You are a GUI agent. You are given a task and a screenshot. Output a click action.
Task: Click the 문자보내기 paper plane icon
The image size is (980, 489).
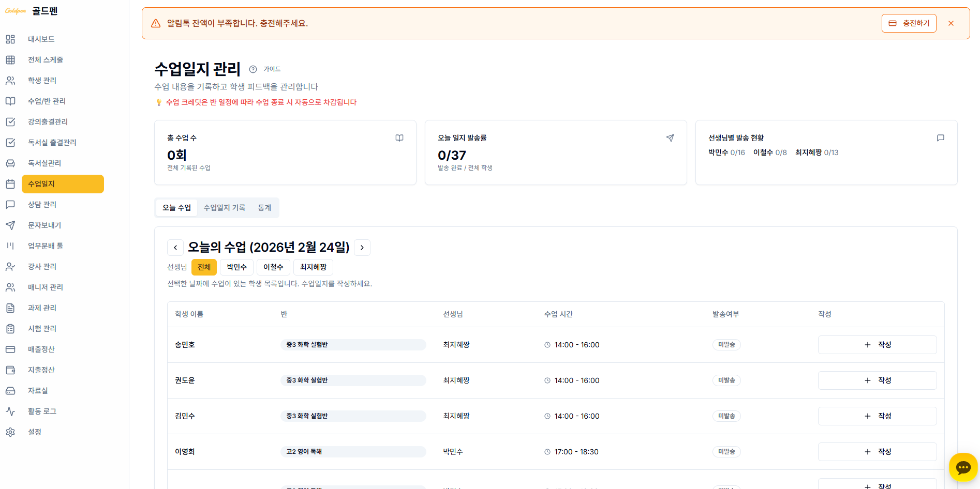(10, 225)
